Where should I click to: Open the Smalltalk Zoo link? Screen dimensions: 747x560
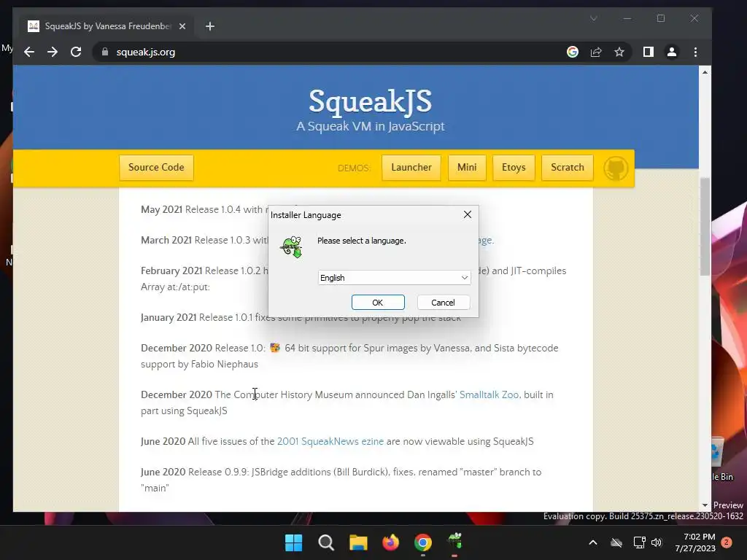pyautogui.click(x=489, y=394)
